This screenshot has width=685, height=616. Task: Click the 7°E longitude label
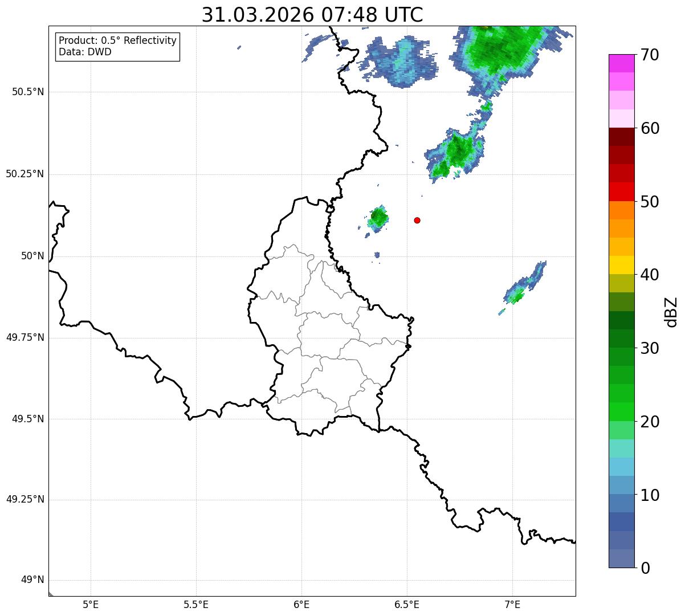point(512,604)
